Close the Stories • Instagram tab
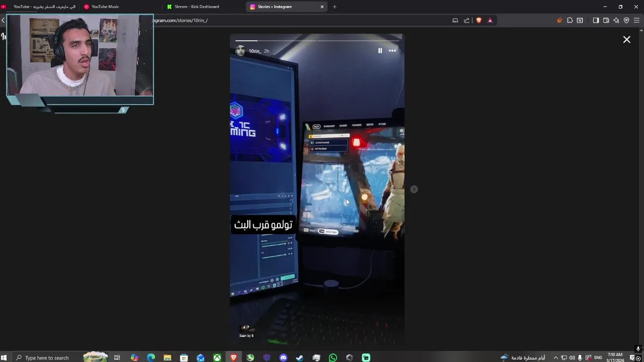 tap(322, 7)
